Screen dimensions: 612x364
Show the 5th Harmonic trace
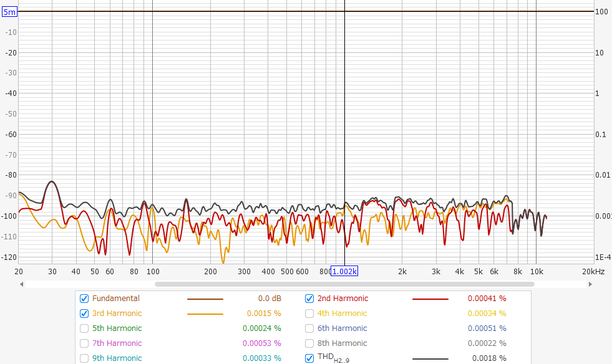84,328
